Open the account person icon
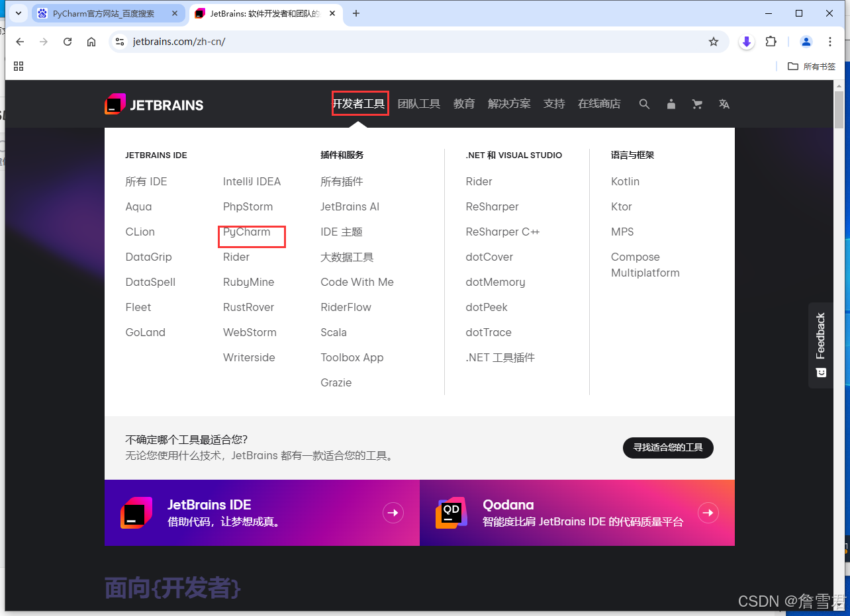 click(x=671, y=104)
